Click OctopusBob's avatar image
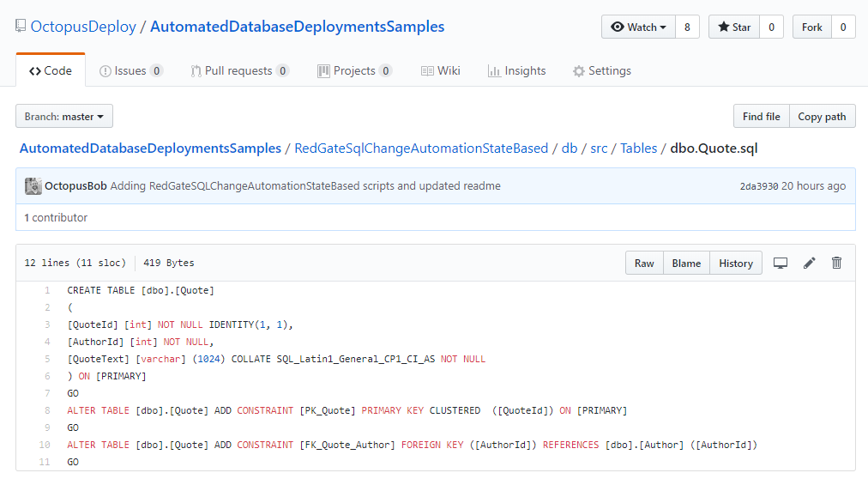Viewport: 868px width, 485px height. pos(33,186)
